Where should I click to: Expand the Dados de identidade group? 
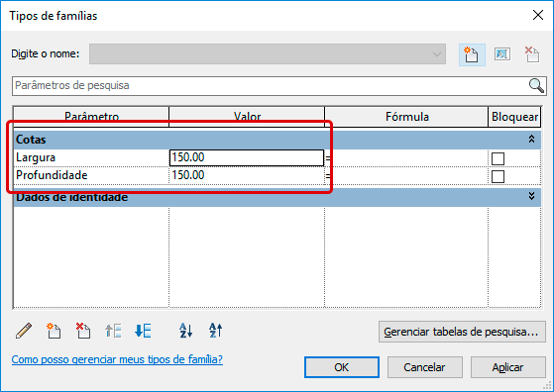click(531, 196)
